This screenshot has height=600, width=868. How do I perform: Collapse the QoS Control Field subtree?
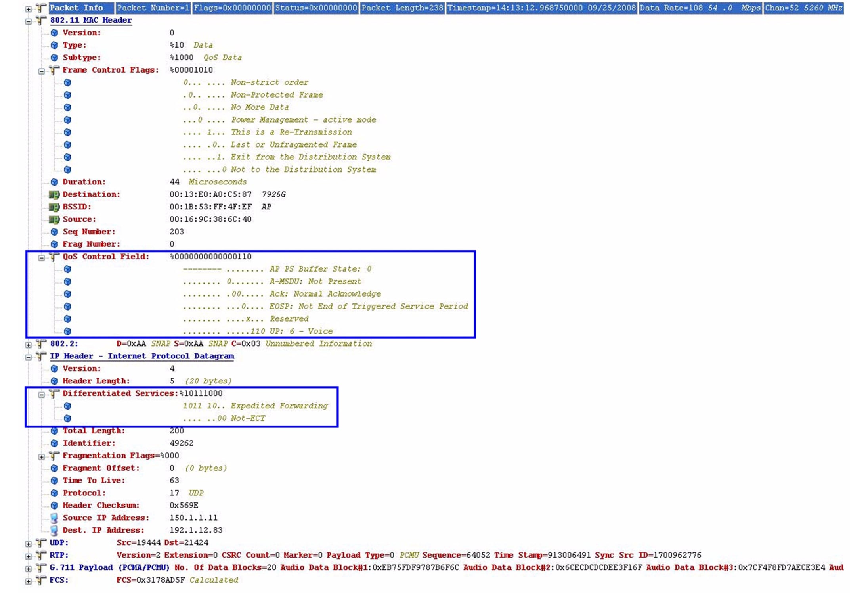(42, 258)
